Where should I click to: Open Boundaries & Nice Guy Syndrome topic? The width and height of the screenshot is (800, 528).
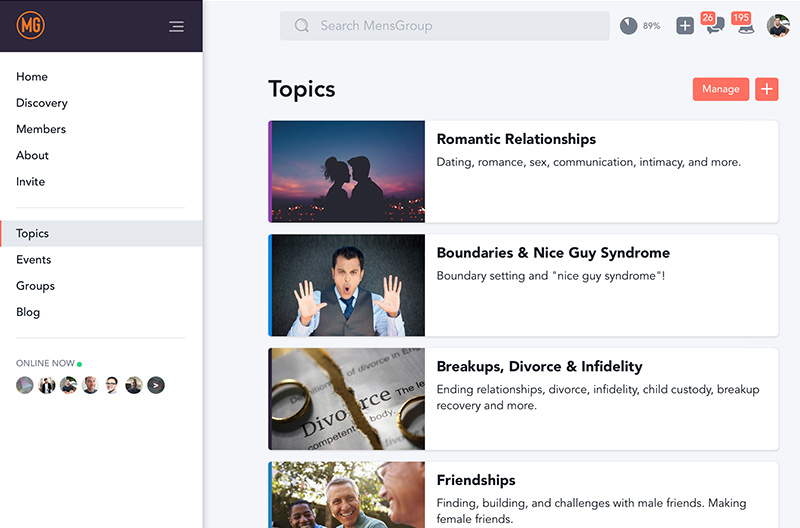(x=553, y=253)
